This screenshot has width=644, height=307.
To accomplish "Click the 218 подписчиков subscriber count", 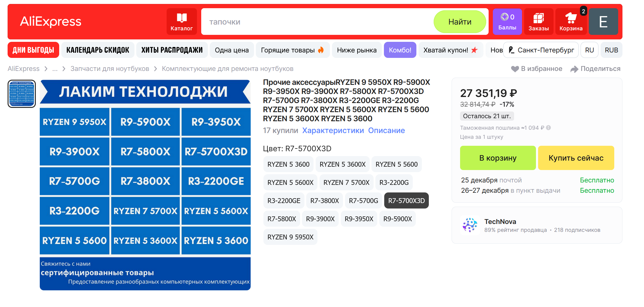I will (577, 230).
